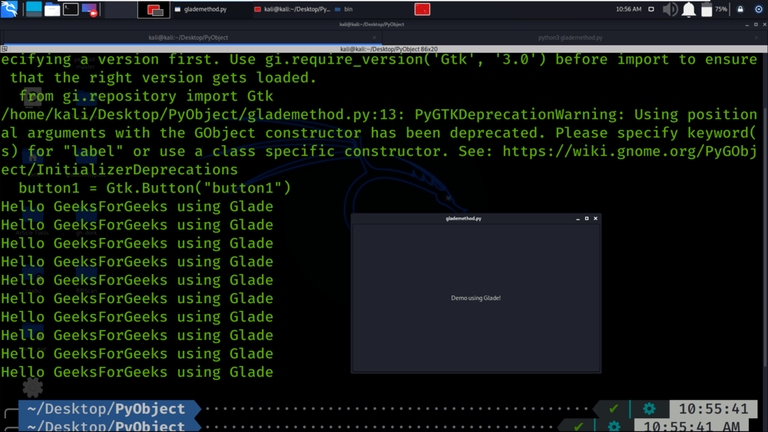Click the battery indicator showing 75%
This screenshot has height=432, width=768.
714,9
